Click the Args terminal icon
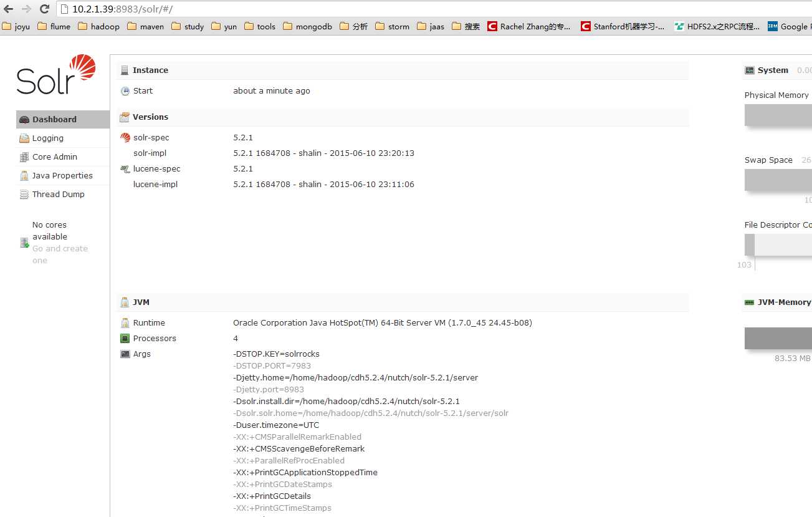812x517 pixels. coord(125,354)
